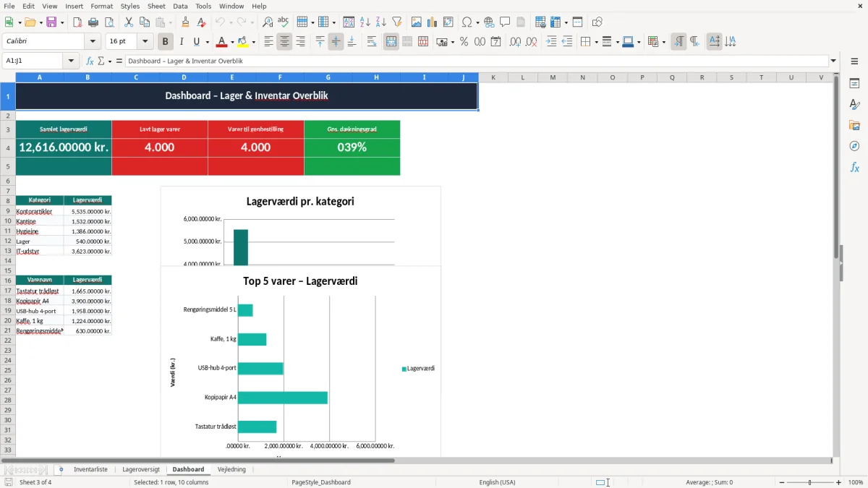Insert a comment

coord(505,22)
